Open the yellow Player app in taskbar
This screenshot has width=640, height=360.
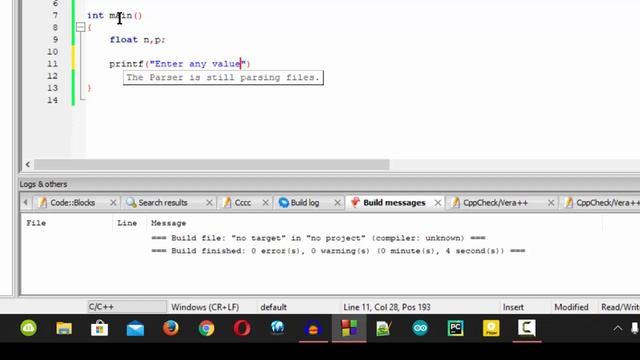491,328
